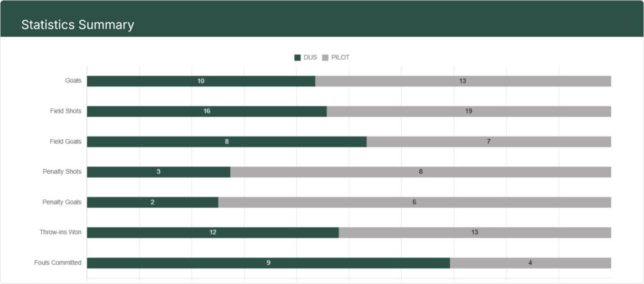
Task: Click the PILOT Penalty Goals bar showing 6
Action: 414,202
